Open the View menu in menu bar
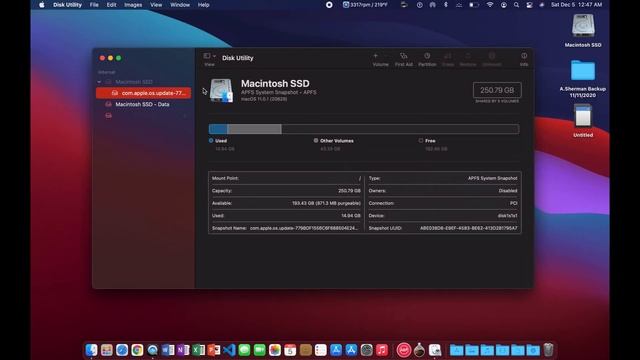640x360 pixels. point(156,5)
